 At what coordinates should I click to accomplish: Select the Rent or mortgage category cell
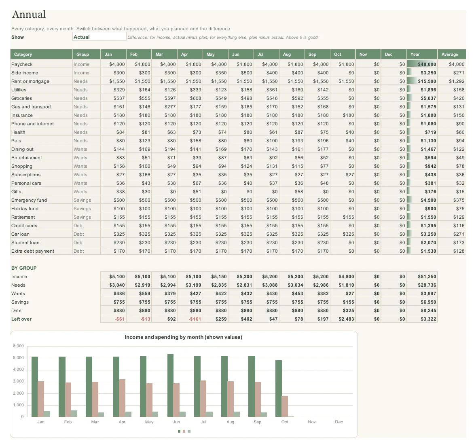[x=41, y=81]
